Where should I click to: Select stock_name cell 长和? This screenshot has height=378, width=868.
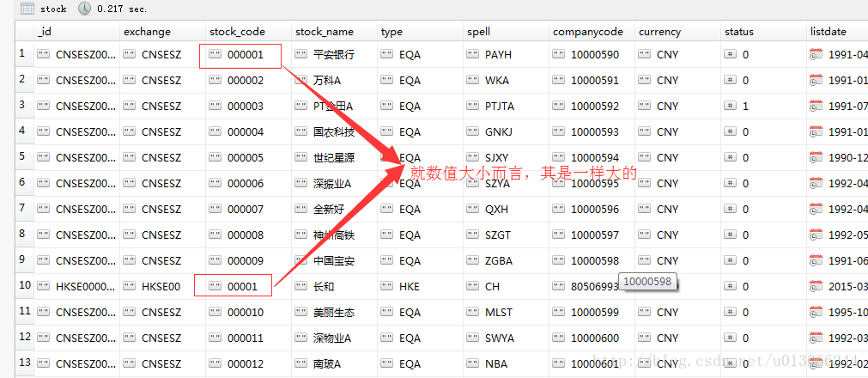(x=334, y=287)
